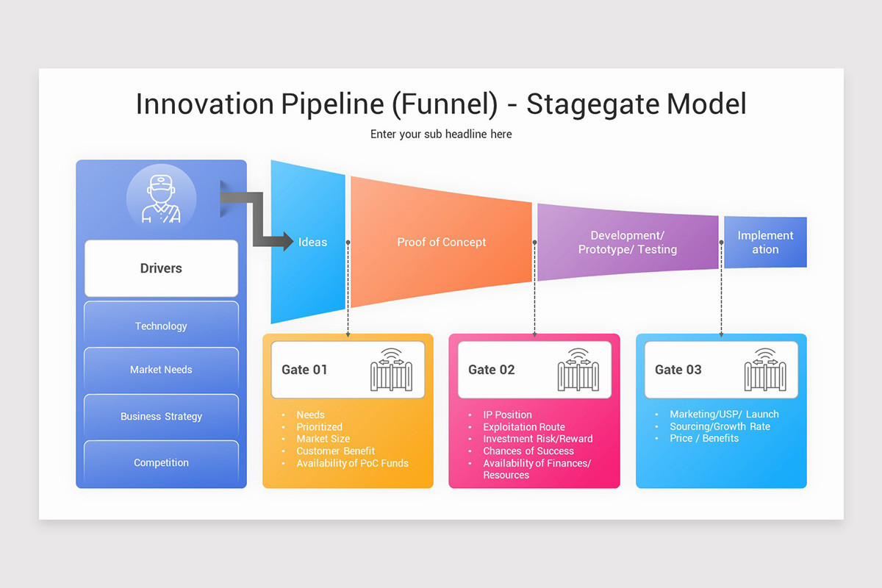Click the slide title Innovation Pipeline heading
The image size is (882, 588).
click(441, 104)
